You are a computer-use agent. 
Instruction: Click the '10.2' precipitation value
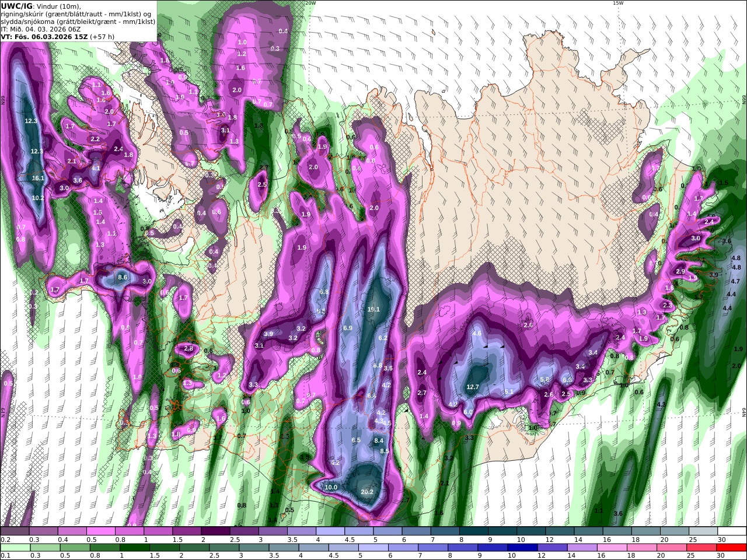tap(37, 198)
